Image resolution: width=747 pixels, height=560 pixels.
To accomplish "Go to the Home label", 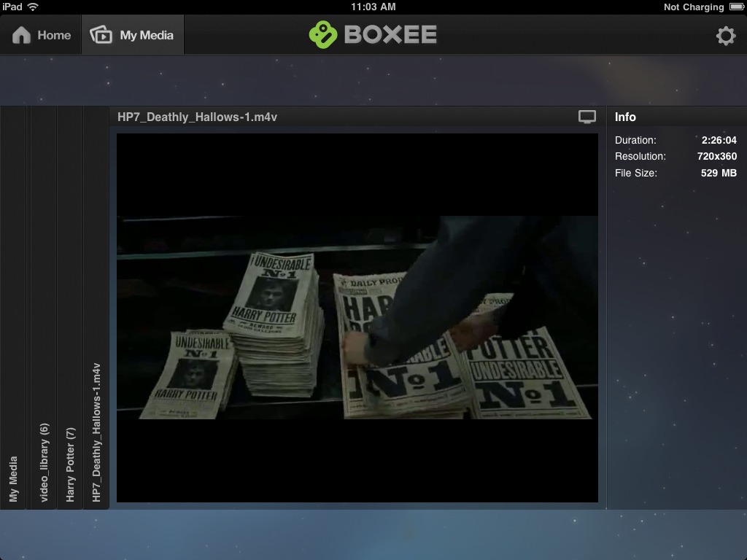I will (x=54, y=35).
